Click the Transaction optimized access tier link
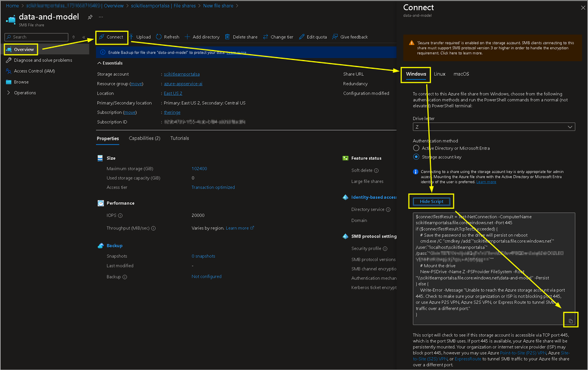This screenshot has height=370, width=588. (x=213, y=188)
